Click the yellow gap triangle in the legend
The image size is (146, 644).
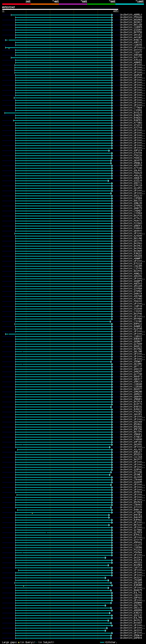pos(19,642)
